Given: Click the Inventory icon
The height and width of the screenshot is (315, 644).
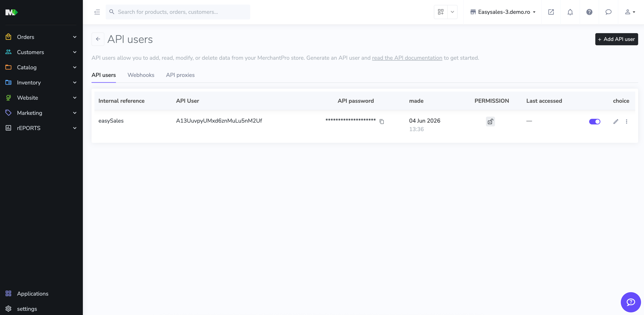Looking at the screenshot, I should click(8, 82).
